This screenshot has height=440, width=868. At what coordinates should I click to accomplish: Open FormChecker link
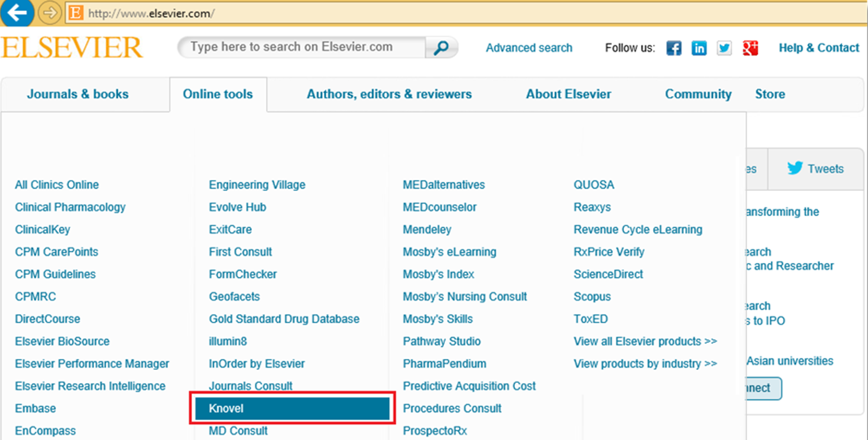click(243, 274)
